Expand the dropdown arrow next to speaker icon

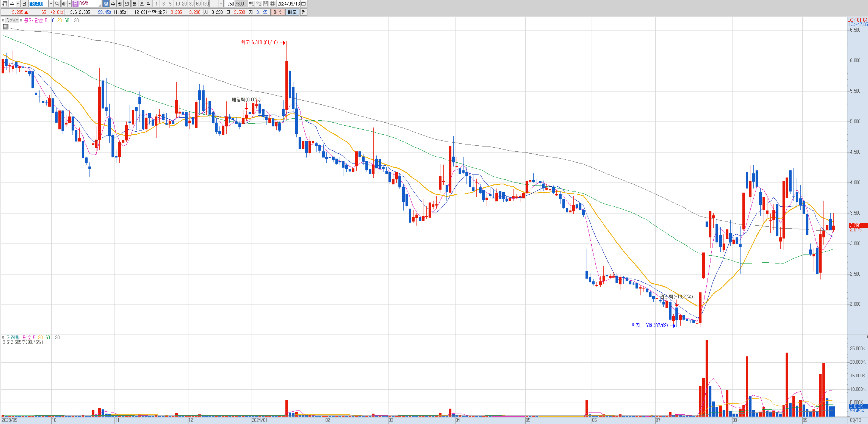pyautogui.click(x=69, y=4)
